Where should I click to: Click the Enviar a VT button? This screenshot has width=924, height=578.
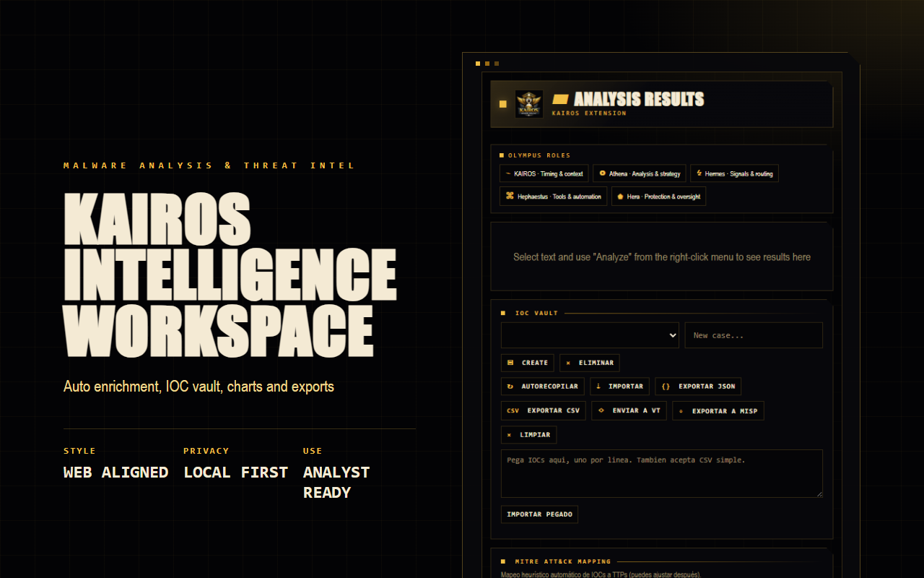click(629, 410)
